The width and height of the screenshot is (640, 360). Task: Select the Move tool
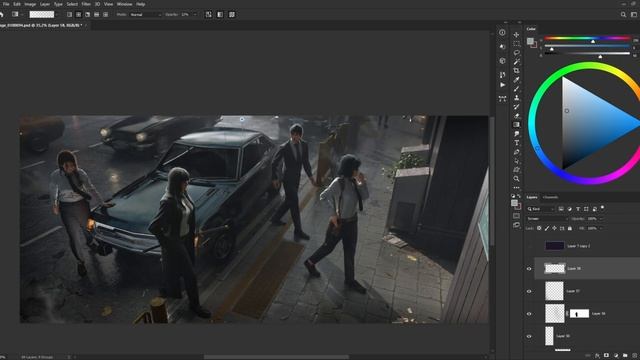point(516,35)
